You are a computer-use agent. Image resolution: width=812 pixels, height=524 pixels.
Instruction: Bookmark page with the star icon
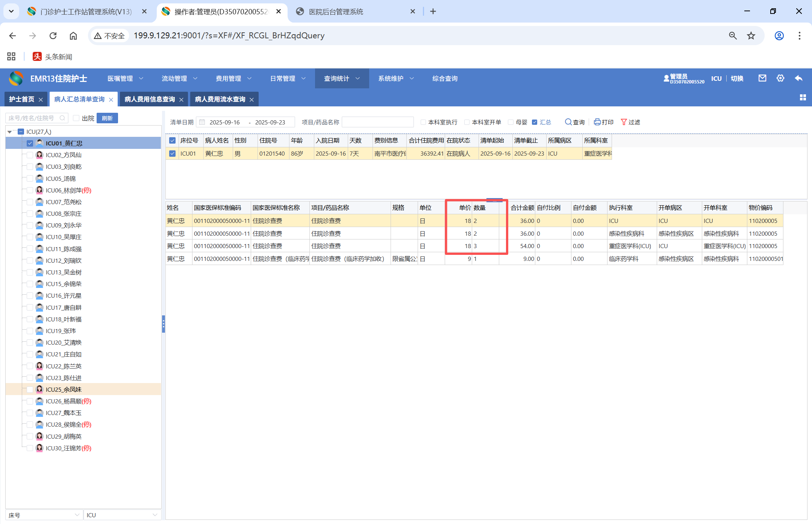click(751, 36)
